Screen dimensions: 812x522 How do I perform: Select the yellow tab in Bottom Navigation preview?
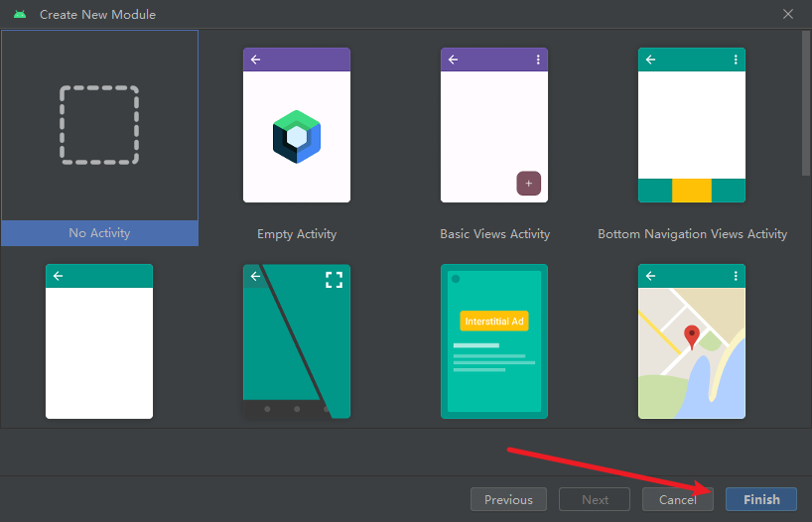tap(692, 191)
